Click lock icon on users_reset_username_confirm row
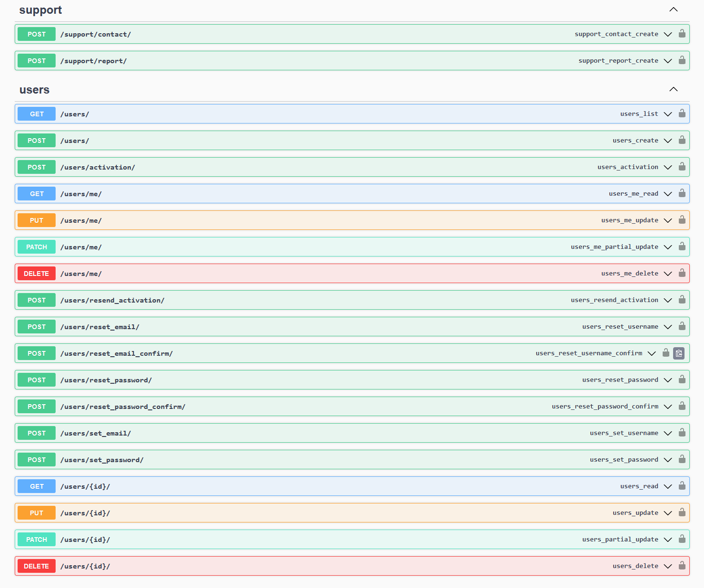This screenshot has height=588, width=704. 665,353
